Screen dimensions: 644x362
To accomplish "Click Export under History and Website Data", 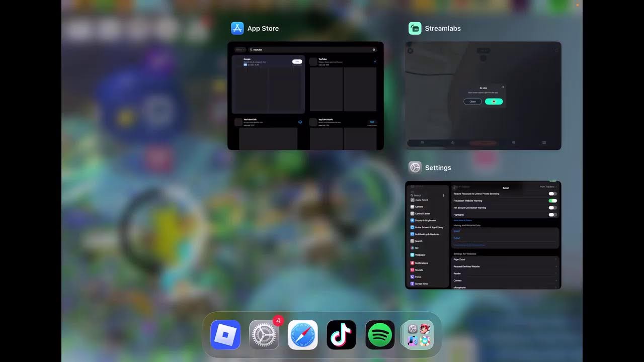I will [x=457, y=238].
